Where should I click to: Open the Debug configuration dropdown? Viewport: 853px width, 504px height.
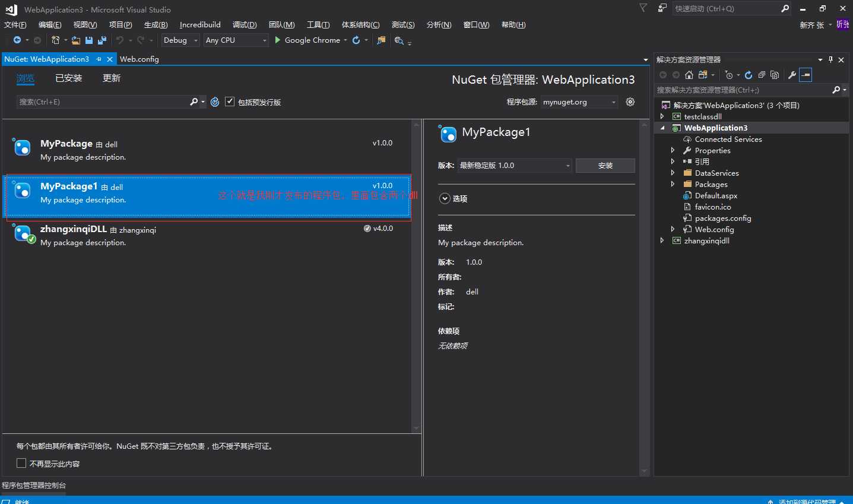[x=180, y=40]
